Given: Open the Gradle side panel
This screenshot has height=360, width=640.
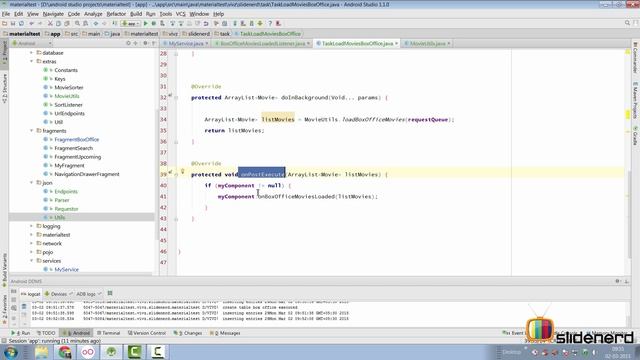Looking at the screenshot, I should tap(635, 136).
